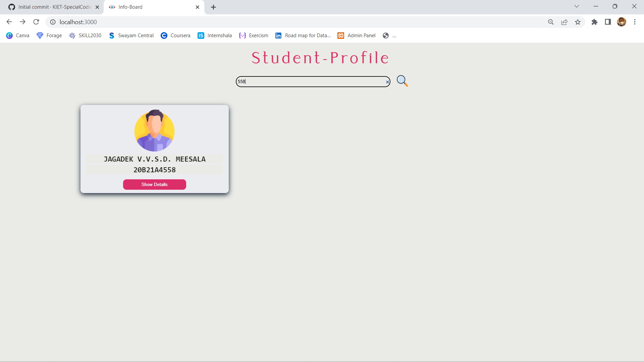Open the browser extensions puzzle icon
Viewport: 644px width, 362px height.
tap(594, 22)
